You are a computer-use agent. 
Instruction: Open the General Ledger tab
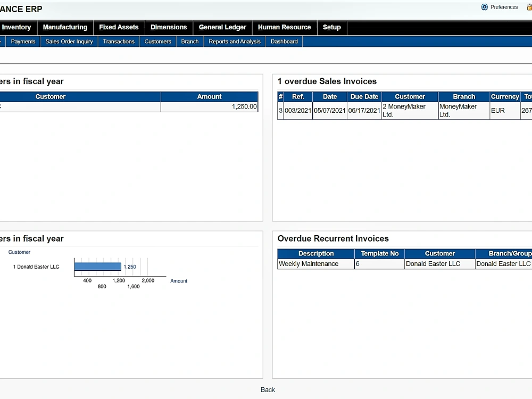click(x=222, y=27)
